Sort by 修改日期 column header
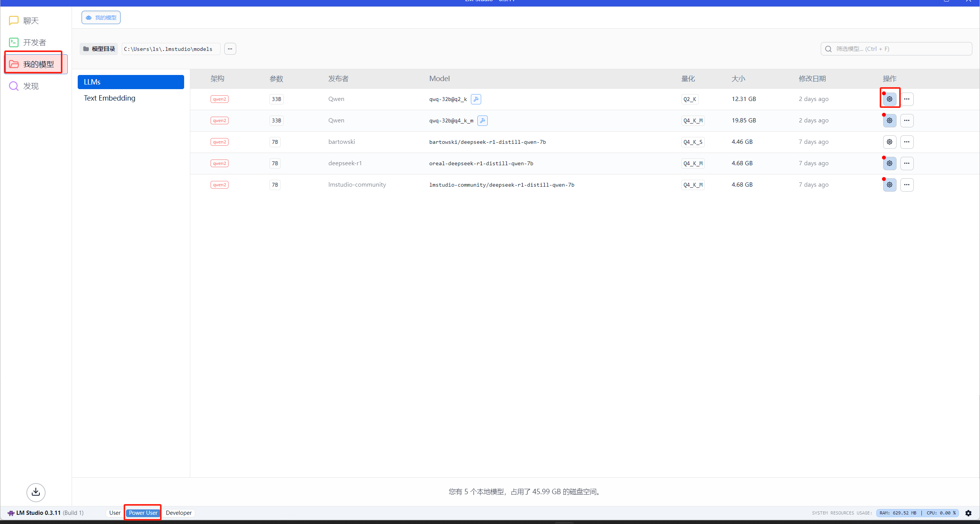This screenshot has width=980, height=524. coord(812,79)
